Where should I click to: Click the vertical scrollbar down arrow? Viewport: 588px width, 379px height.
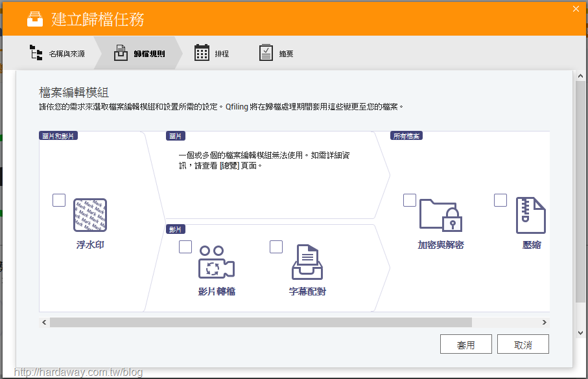coord(580,333)
